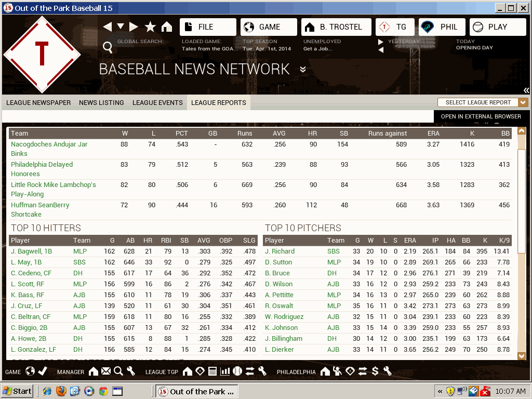
Task: Open Philadelphia trades arrows icon
Action: 362,371
